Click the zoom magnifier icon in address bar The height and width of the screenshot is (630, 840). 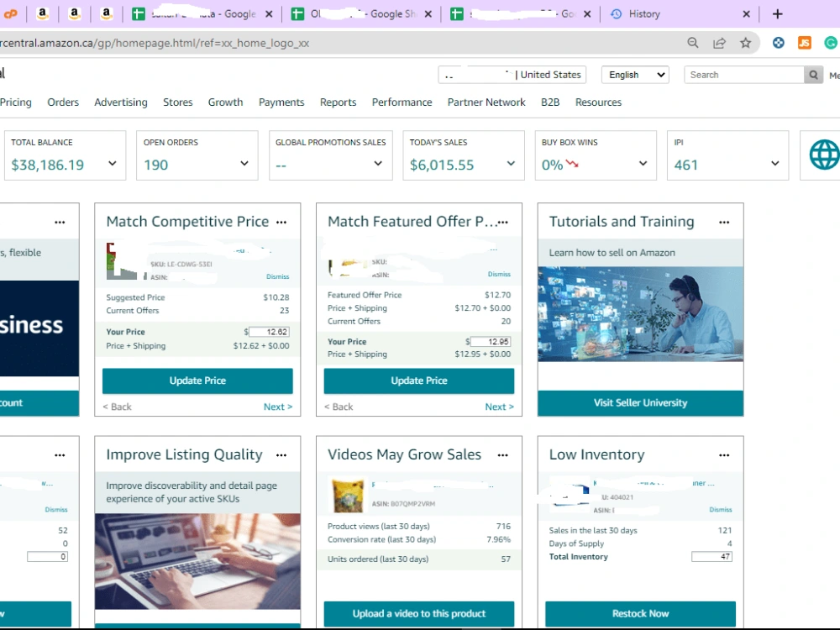(x=693, y=43)
